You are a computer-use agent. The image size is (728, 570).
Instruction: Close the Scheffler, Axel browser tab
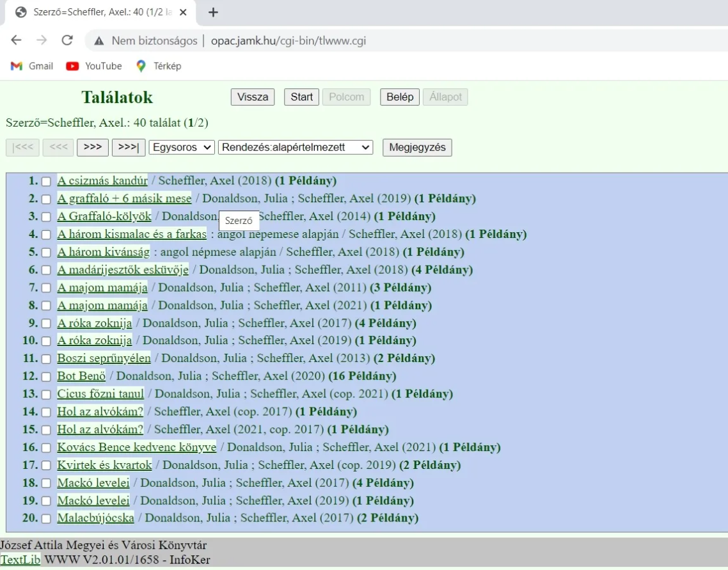click(x=183, y=13)
